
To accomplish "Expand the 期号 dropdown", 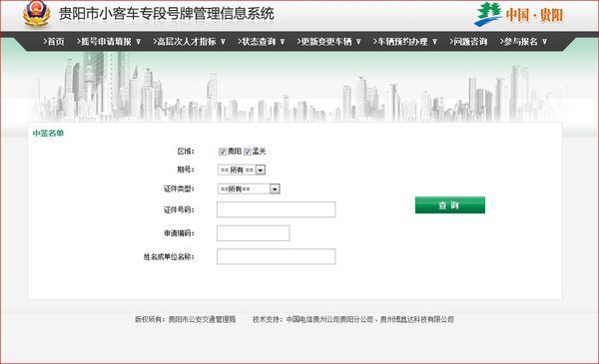I will click(x=242, y=170).
